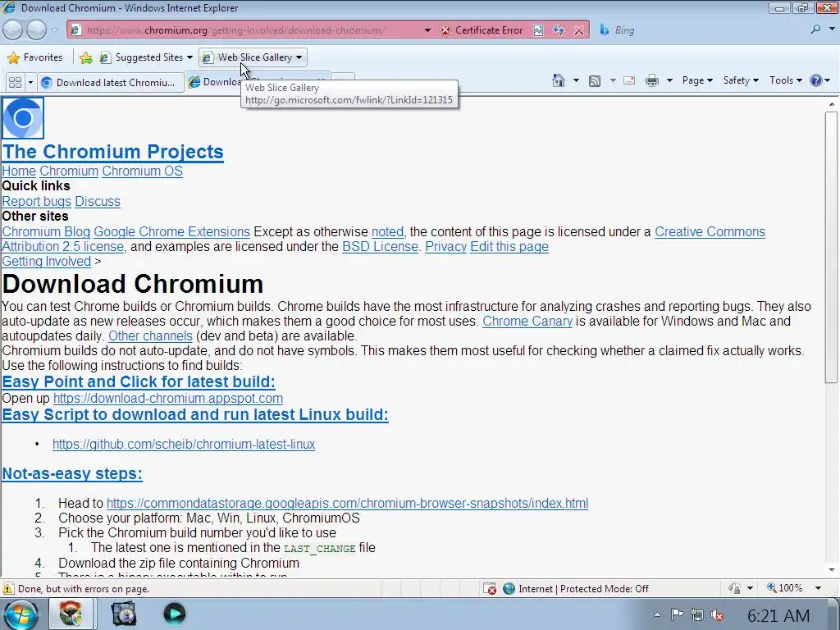Click the Not-as-easy steps heading link
Screen dimensions: 840x630
click(x=72, y=473)
